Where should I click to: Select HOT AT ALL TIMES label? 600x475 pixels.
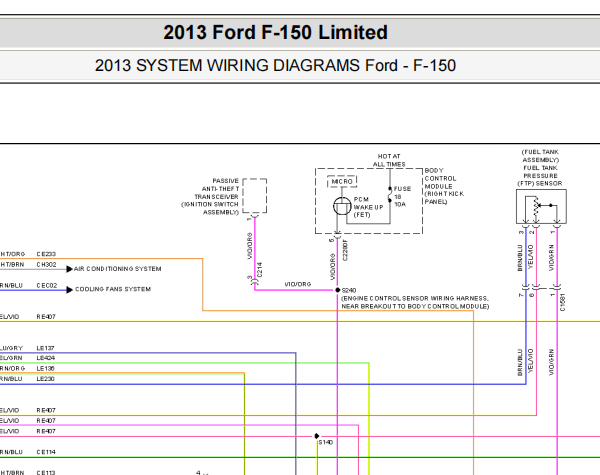point(389,160)
